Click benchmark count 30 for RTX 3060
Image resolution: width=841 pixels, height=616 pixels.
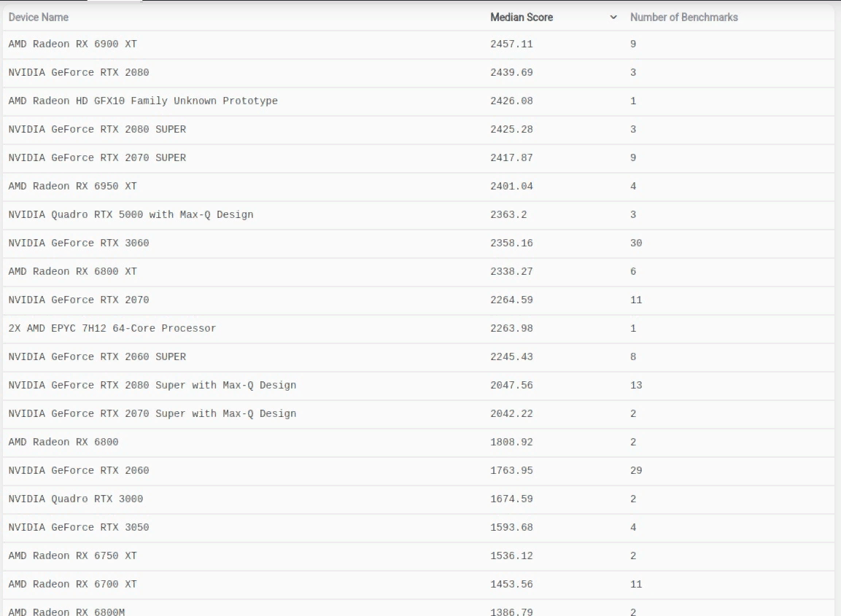(x=636, y=243)
